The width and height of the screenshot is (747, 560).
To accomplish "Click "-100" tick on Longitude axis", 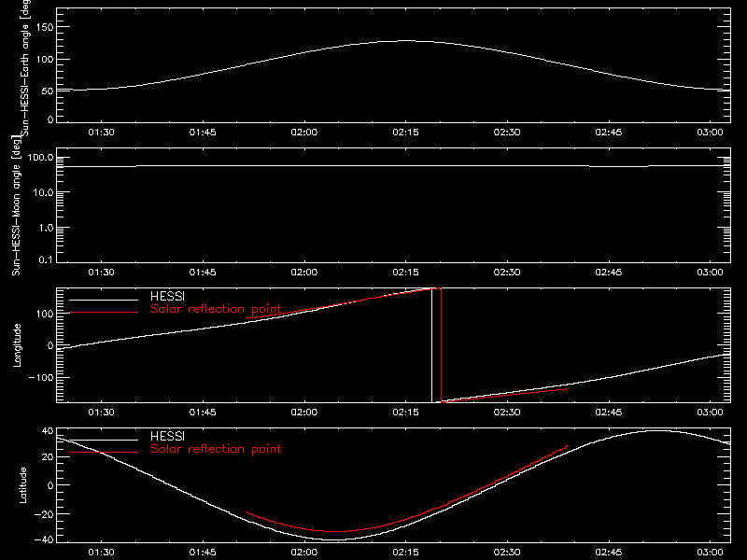I will pos(41,377).
